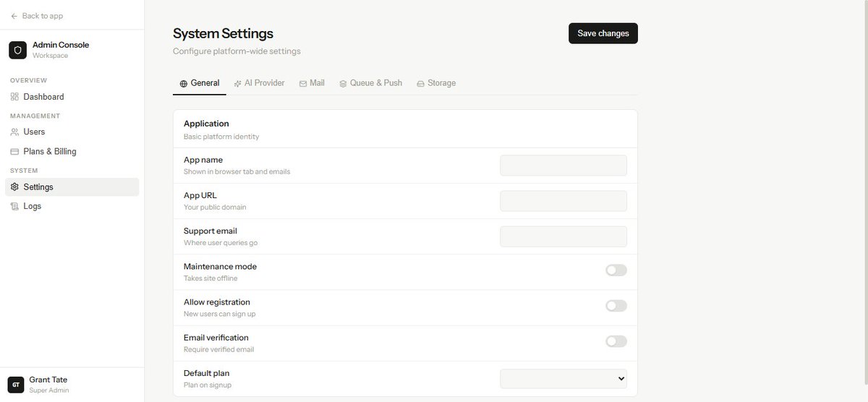Click the back arrow icon beside Back to app
Image resolution: width=868 pixels, height=402 pixels.
coord(14,16)
